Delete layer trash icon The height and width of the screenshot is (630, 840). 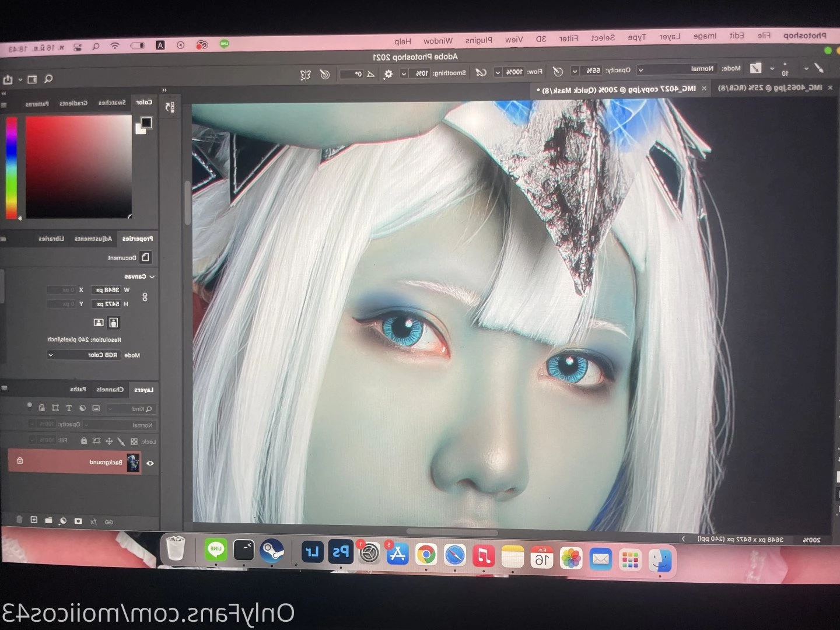(19, 519)
